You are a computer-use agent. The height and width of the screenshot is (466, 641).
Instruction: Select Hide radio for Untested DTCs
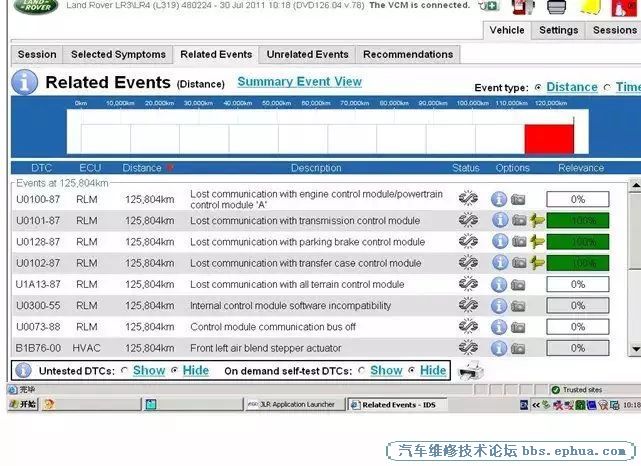(x=175, y=370)
